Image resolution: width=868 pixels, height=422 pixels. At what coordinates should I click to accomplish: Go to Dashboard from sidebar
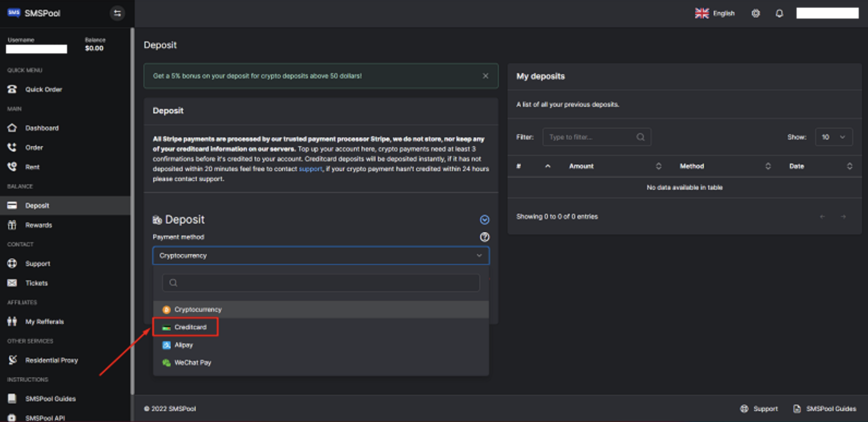click(x=42, y=128)
